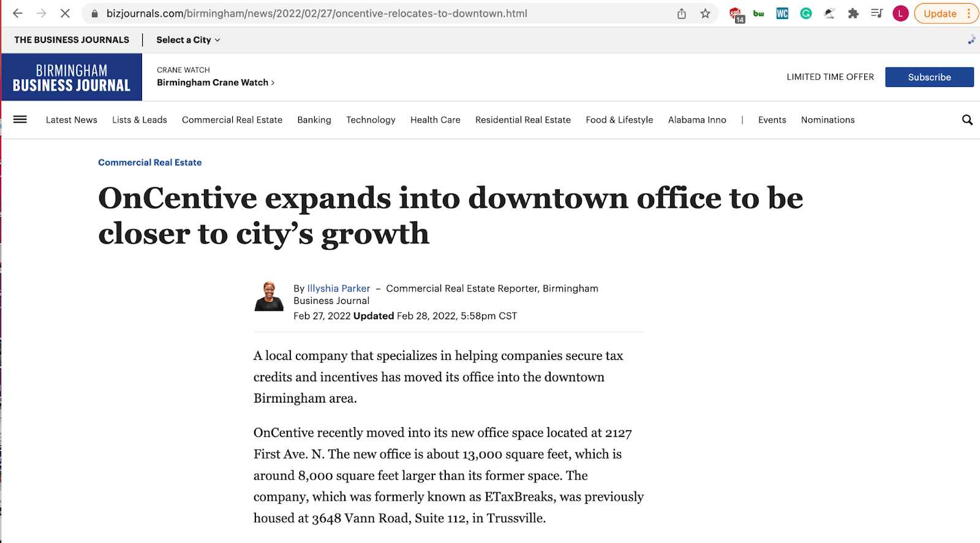Open the profile avatar labeled L
This screenshot has height=543, width=980.
point(900,13)
